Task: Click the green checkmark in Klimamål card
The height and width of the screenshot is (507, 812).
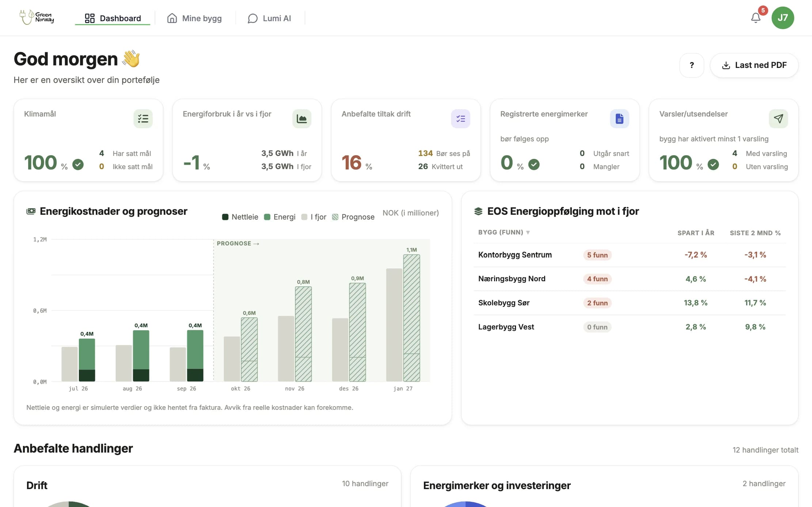Action: [x=78, y=164]
